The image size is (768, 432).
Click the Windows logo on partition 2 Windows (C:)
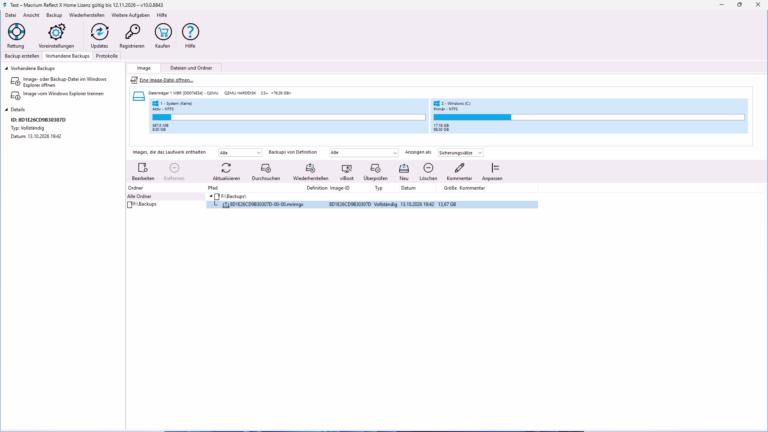point(436,104)
